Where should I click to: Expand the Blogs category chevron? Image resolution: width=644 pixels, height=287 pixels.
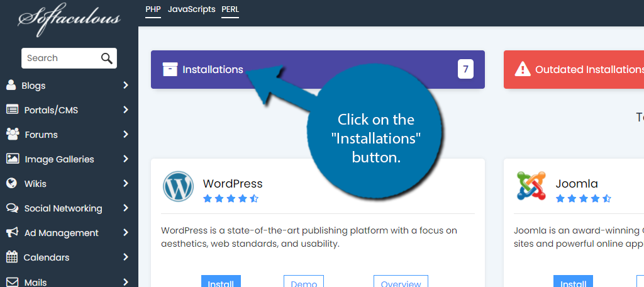tap(126, 86)
